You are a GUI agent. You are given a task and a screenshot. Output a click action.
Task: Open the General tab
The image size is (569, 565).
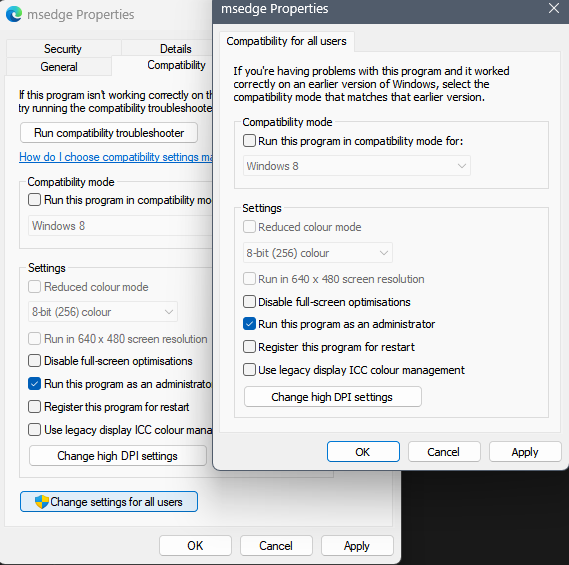pyautogui.click(x=59, y=67)
